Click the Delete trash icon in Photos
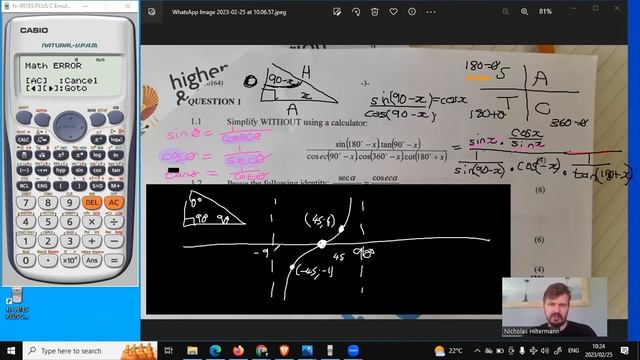The image size is (640, 360). point(375,12)
